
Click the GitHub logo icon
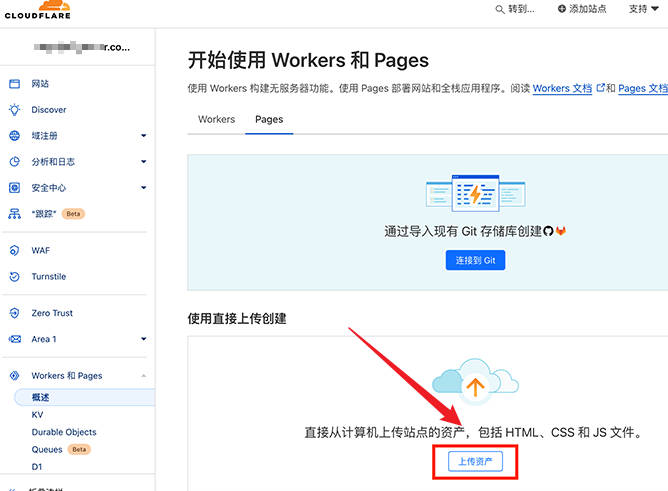click(x=548, y=231)
